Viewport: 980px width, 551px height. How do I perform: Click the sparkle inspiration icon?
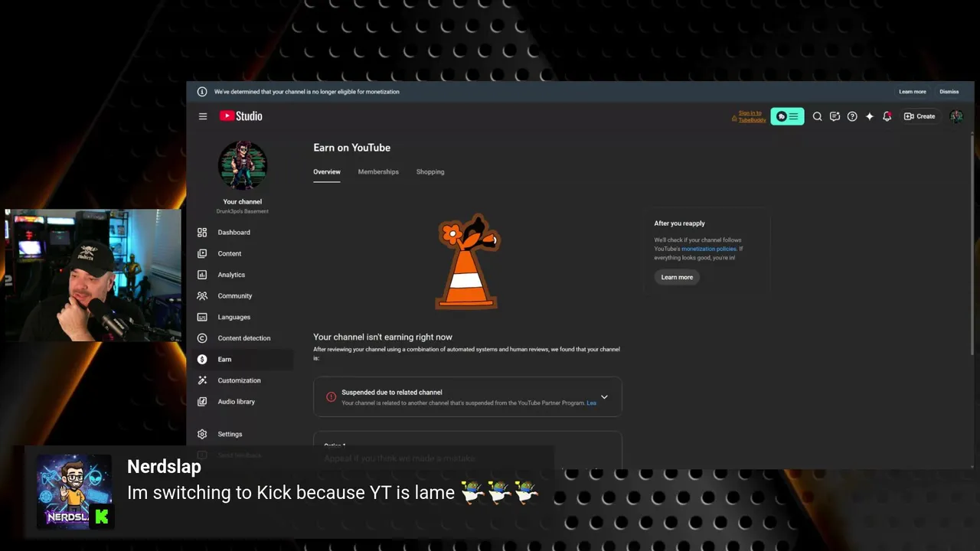(x=870, y=116)
